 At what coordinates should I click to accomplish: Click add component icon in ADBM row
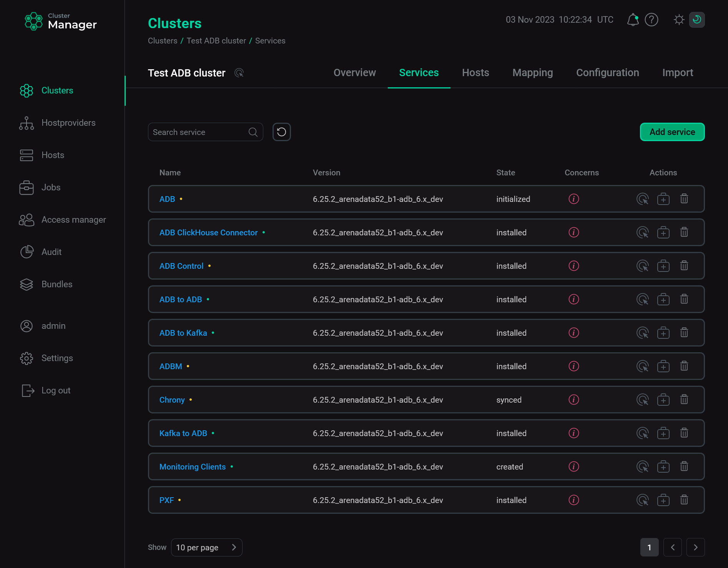pos(663,366)
